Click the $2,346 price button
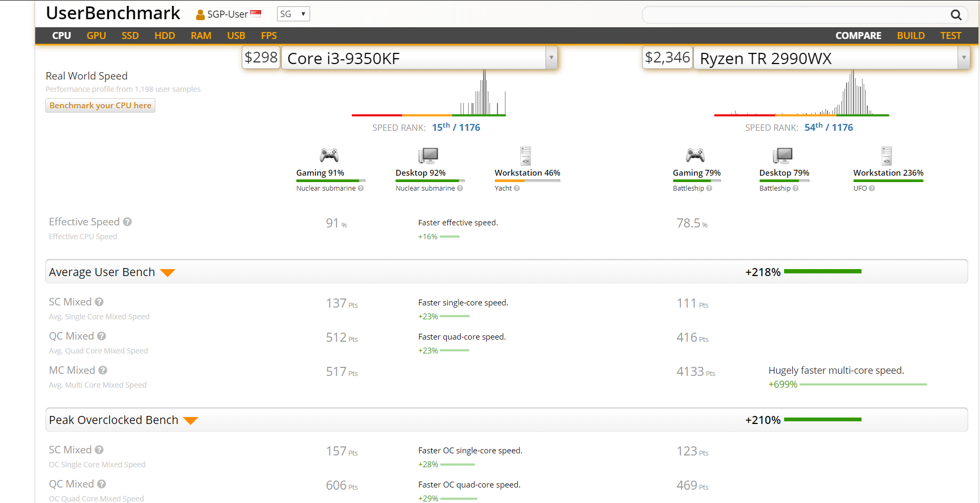The image size is (980, 503). click(667, 57)
